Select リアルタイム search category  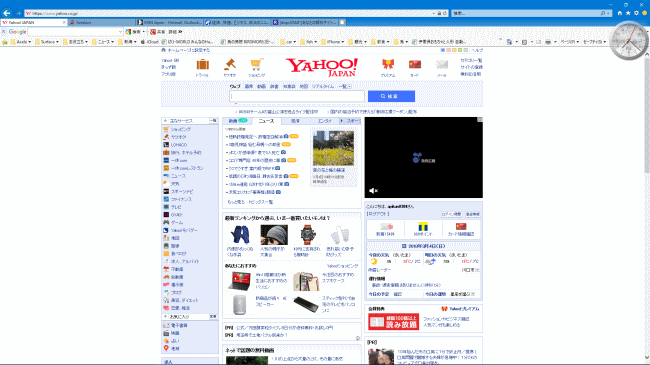coord(323,86)
